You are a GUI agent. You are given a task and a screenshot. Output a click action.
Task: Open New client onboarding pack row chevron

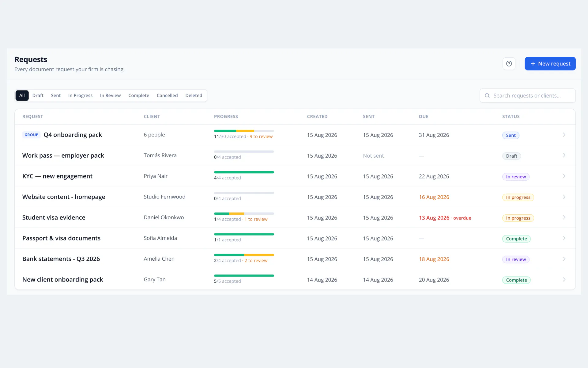point(564,279)
